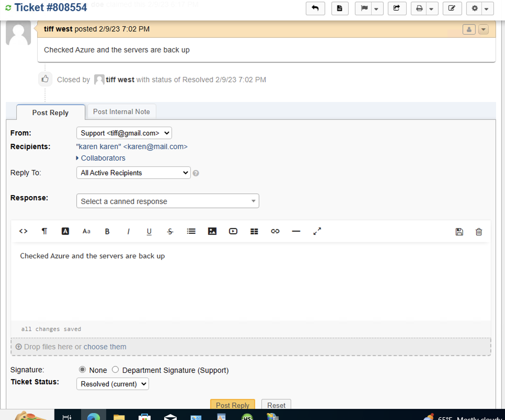This screenshot has height=420, width=505.
Task: Click the reply arrow icon at top
Action: [315, 8]
